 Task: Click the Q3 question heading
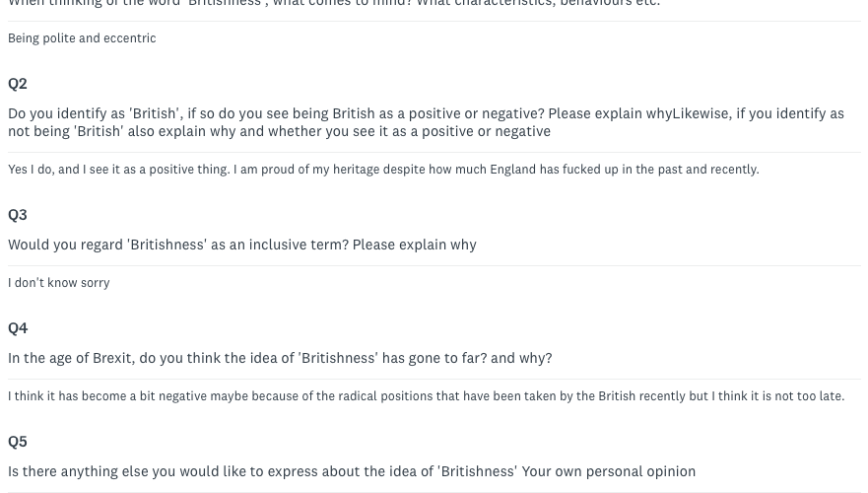point(18,215)
